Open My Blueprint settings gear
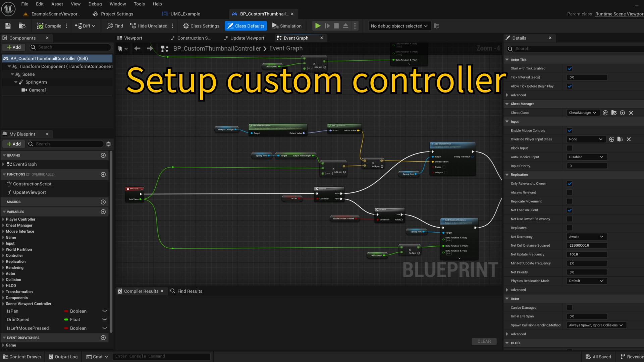 [x=108, y=144]
